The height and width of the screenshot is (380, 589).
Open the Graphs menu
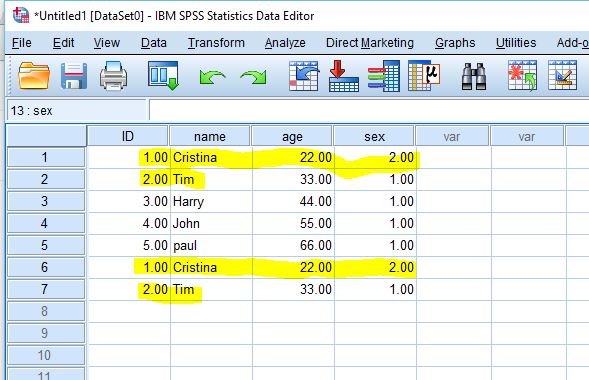click(455, 43)
